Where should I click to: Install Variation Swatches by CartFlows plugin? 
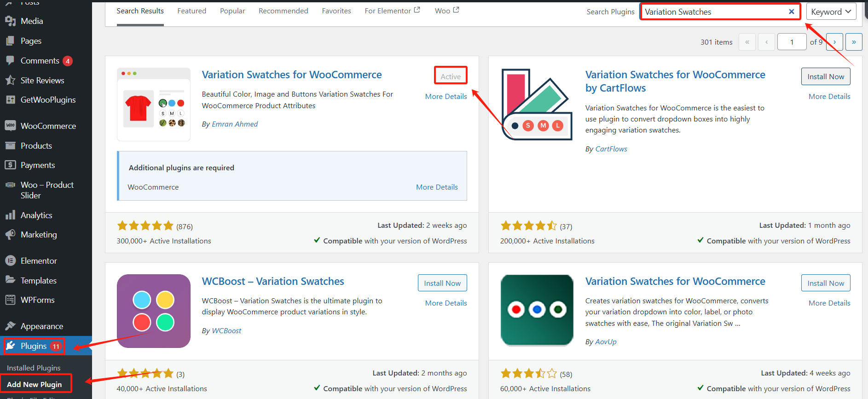(x=825, y=77)
